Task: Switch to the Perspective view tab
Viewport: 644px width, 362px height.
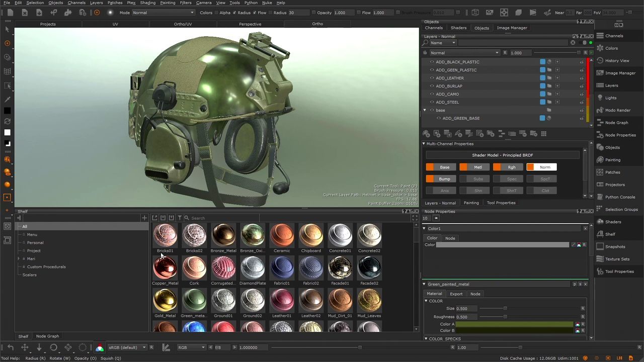Action: coord(250,24)
